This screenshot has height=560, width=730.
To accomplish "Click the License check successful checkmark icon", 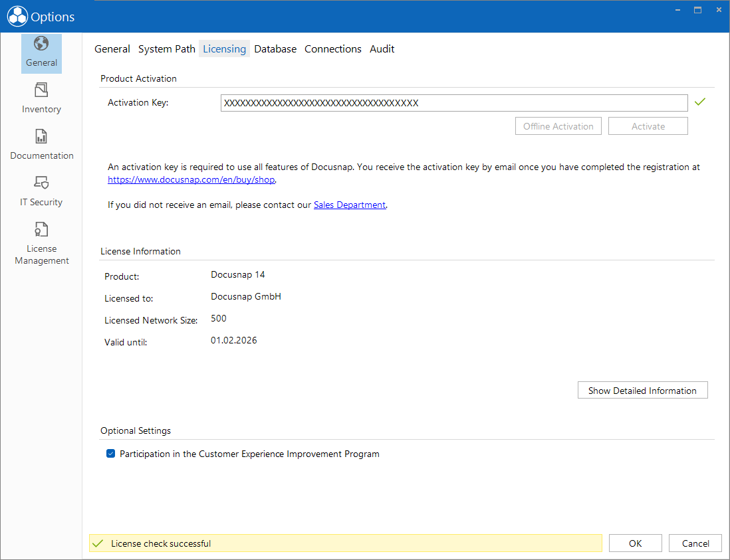I will pos(98,543).
